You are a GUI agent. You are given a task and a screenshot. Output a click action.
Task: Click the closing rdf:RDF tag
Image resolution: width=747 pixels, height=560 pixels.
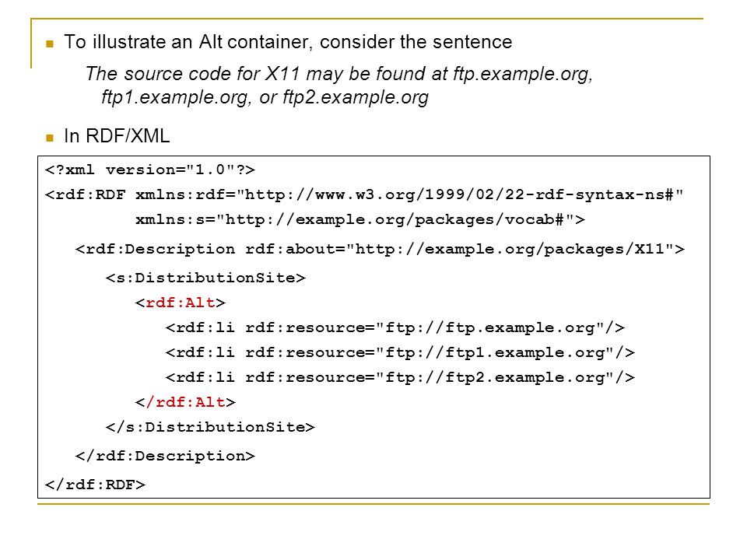click(x=95, y=485)
